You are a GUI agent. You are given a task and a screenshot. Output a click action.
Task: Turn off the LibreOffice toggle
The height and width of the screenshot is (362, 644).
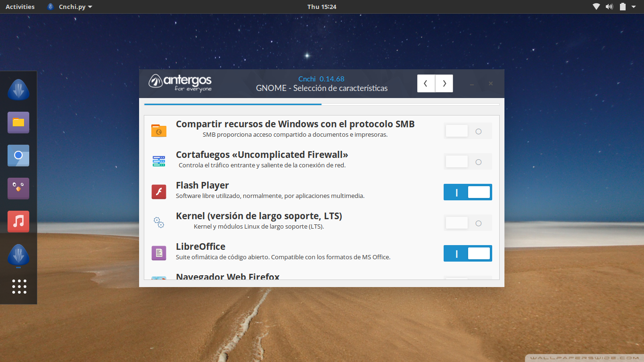click(468, 253)
